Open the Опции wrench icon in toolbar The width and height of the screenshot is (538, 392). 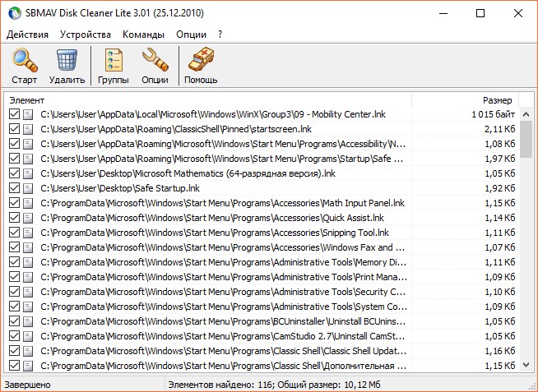155,60
